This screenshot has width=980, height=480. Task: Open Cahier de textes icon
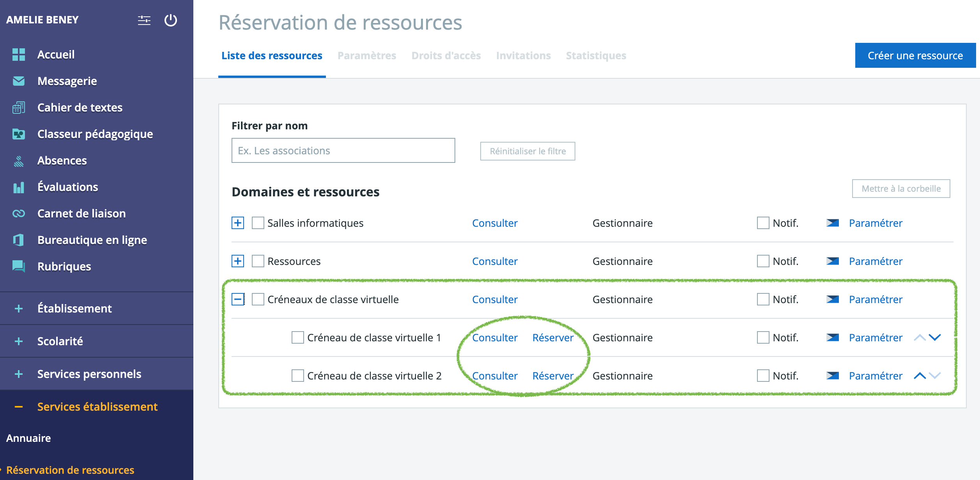18,108
